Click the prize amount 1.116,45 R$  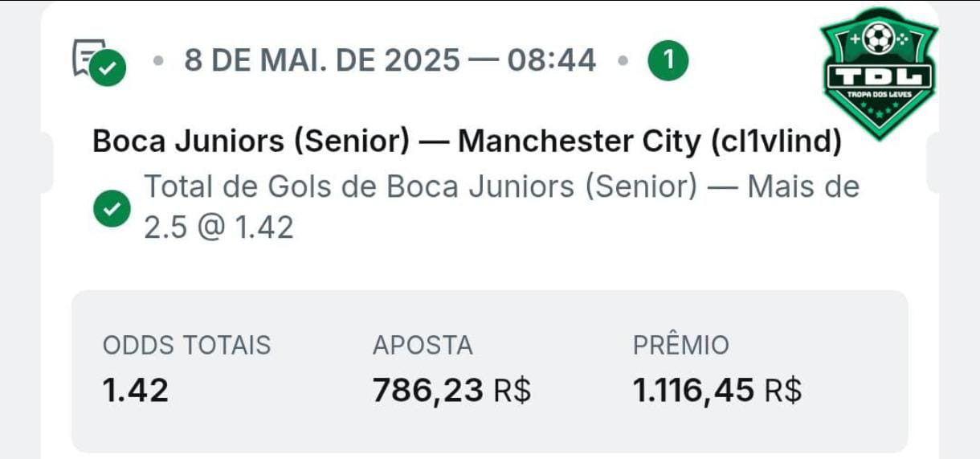tap(717, 391)
